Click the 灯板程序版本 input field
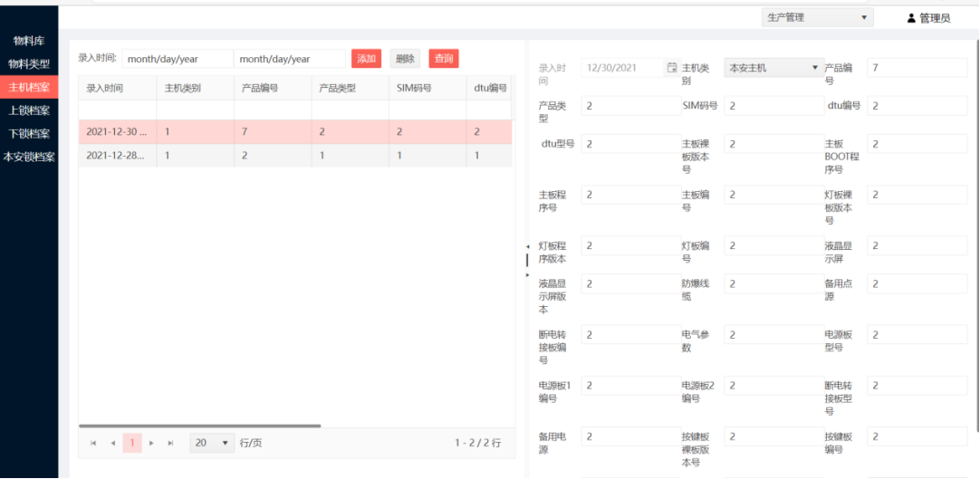This screenshot has height=479, width=980. [631, 245]
